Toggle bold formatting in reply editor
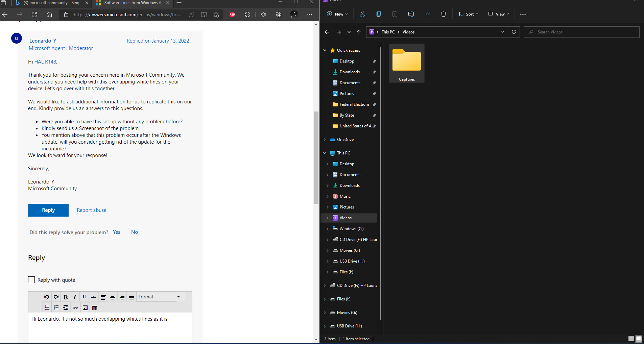The width and height of the screenshot is (644, 344). point(66,297)
